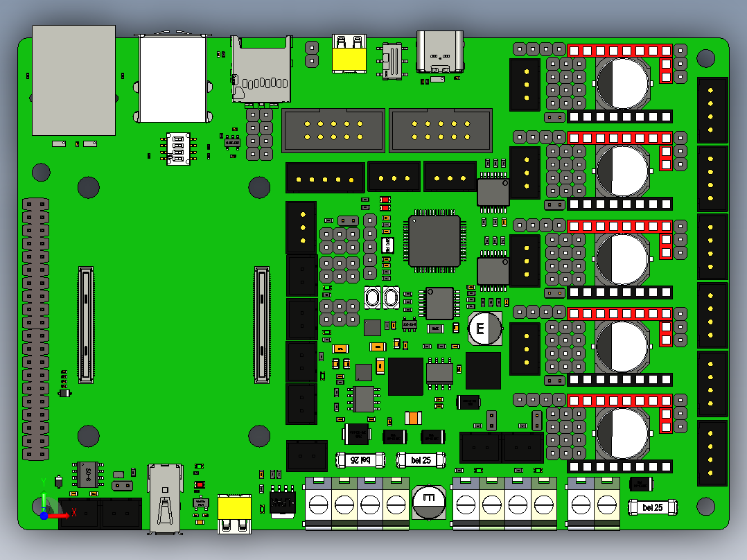Select the large gray Ethernet jack
Image resolution: width=747 pixels, height=560 pixels.
pyautogui.click(x=74, y=80)
